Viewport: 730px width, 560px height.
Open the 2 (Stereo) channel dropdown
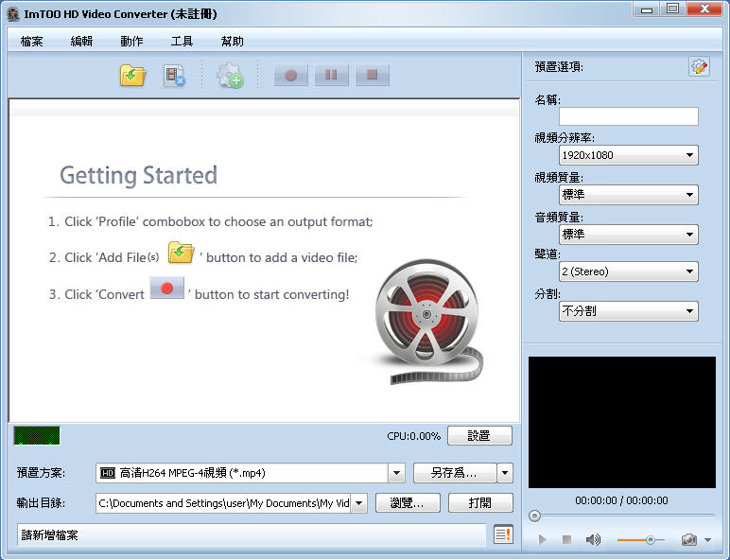tap(628, 271)
